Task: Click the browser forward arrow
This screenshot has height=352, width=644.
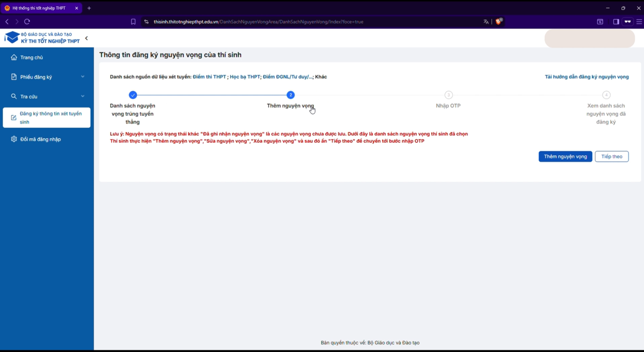Action: click(17, 22)
